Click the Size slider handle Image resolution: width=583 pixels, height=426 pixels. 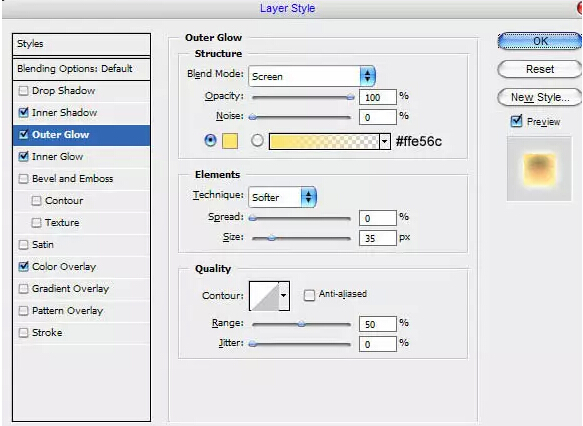click(x=272, y=238)
